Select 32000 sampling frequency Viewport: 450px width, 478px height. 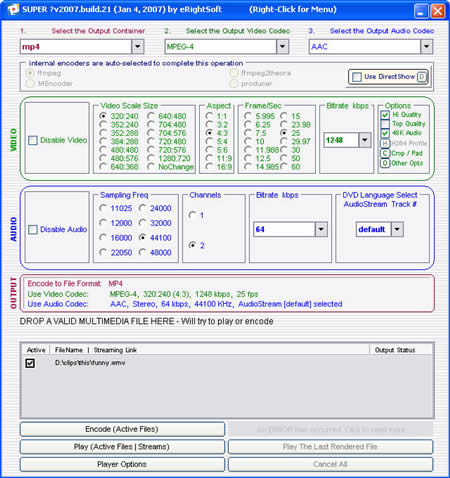[x=142, y=222]
